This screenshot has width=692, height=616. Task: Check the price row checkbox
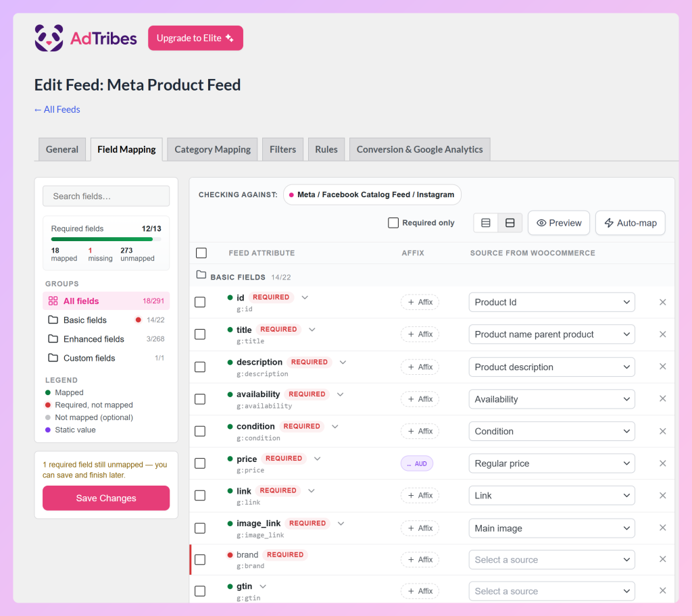[200, 464]
